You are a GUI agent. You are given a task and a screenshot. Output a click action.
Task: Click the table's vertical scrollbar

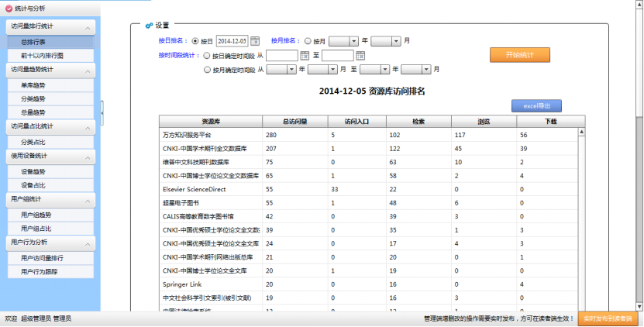click(x=582, y=217)
